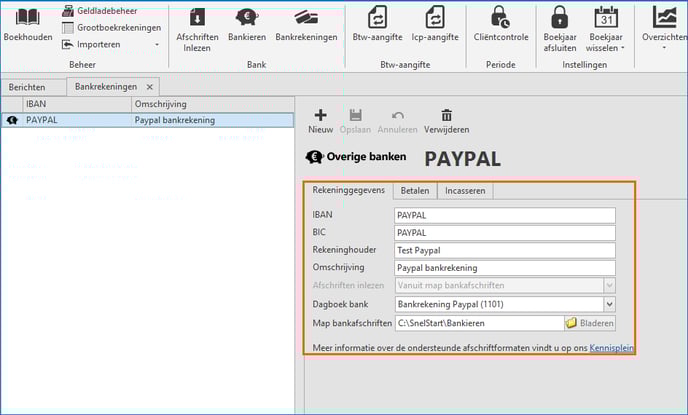This screenshot has height=415, width=688.
Task: Click Nieuw plus button
Action: (x=320, y=121)
